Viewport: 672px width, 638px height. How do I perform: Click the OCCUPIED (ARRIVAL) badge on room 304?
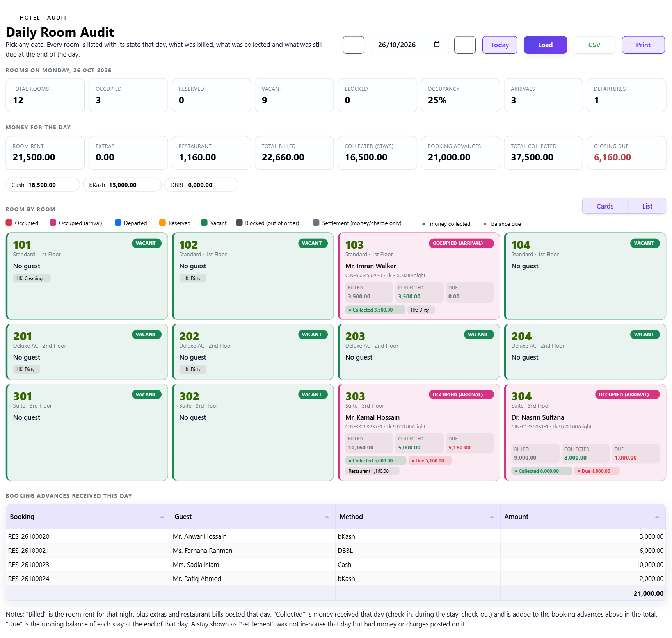627,395
